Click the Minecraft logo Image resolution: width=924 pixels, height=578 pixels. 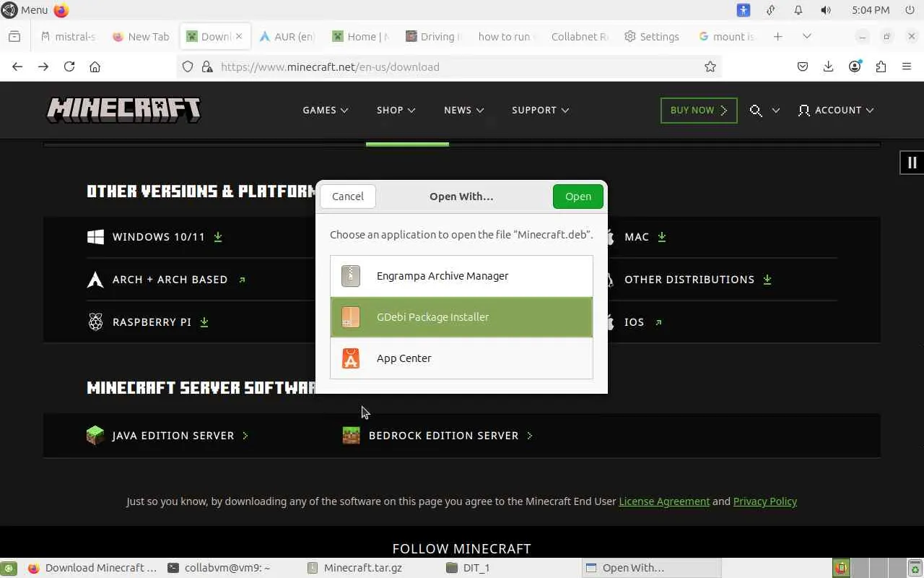click(x=123, y=110)
